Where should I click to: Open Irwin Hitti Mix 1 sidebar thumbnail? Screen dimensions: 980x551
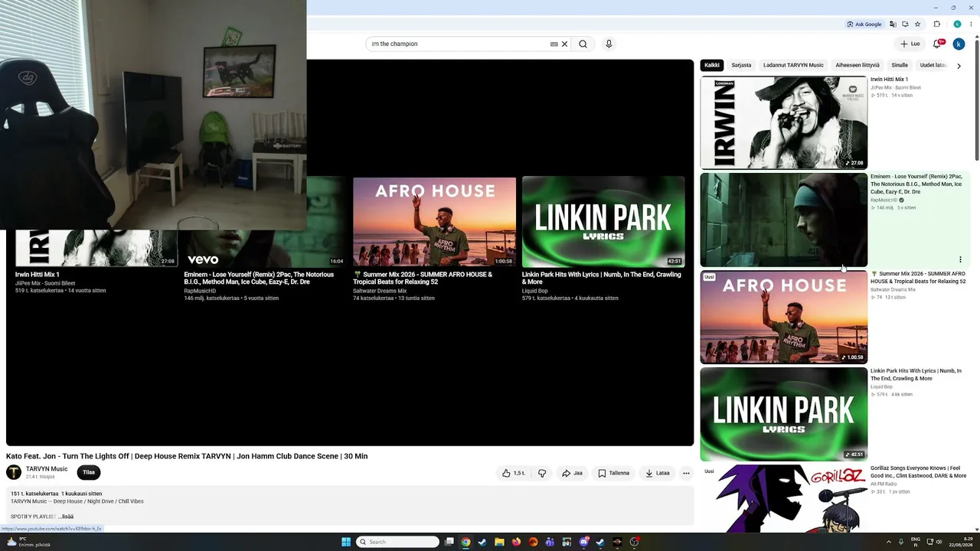(x=784, y=122)
